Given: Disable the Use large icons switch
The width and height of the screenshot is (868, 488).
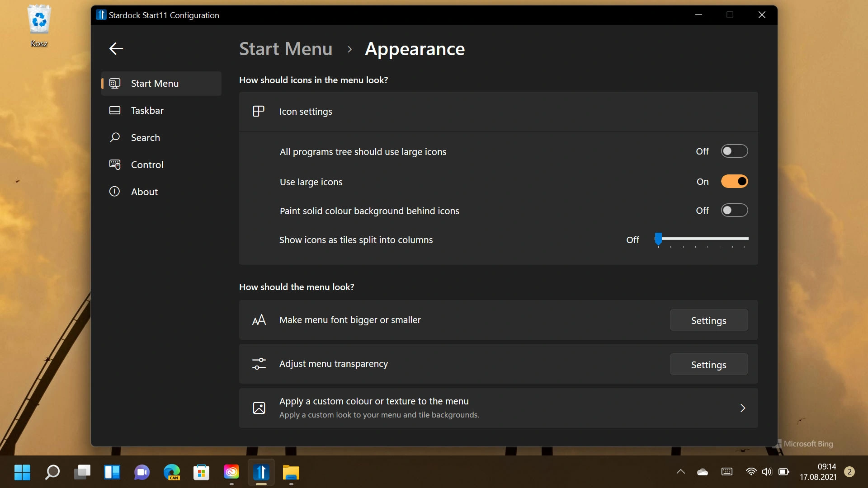Looking at the screenshot, I should click(734, 182).
